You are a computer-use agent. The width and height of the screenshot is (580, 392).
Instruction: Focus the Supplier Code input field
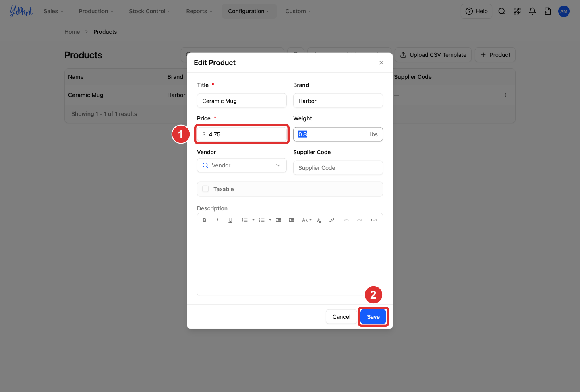pos(338,168)
